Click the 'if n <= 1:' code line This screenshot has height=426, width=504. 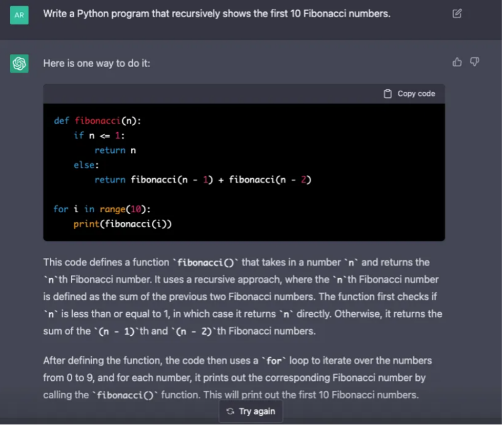(x=99, y=136)
